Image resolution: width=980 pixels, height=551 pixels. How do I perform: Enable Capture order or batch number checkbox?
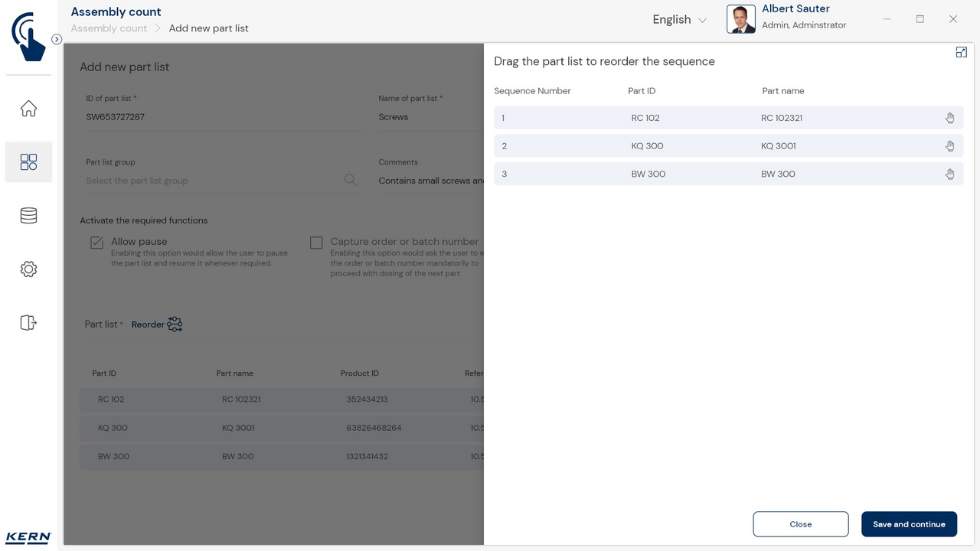[316, 243]
